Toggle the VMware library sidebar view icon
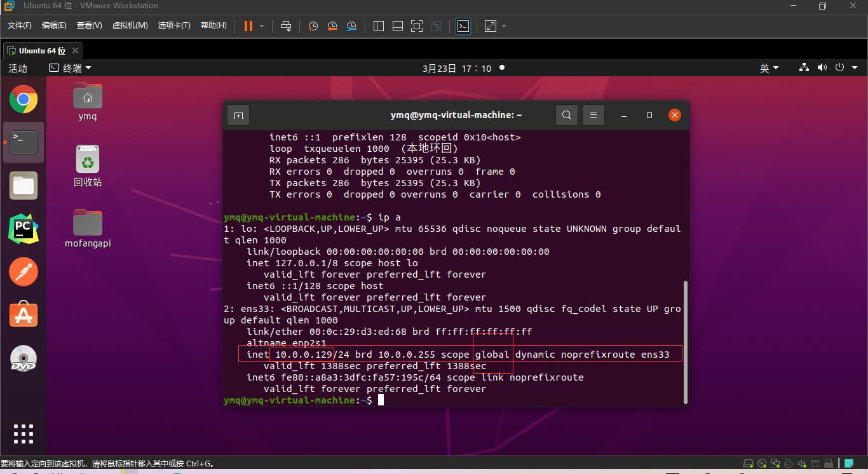868x474 pixels. tap(379, 26)
